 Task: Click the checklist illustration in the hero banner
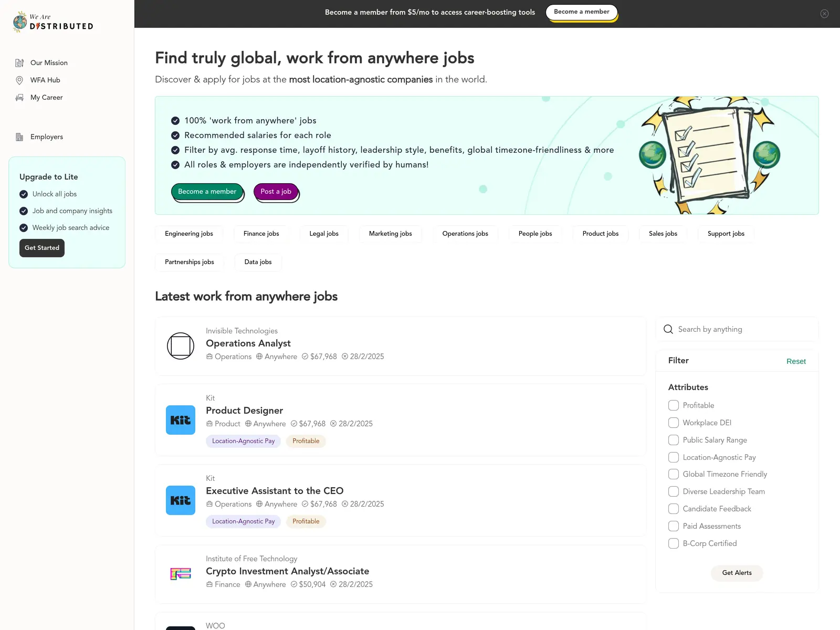pyautogui.click(x=710, y=155)
